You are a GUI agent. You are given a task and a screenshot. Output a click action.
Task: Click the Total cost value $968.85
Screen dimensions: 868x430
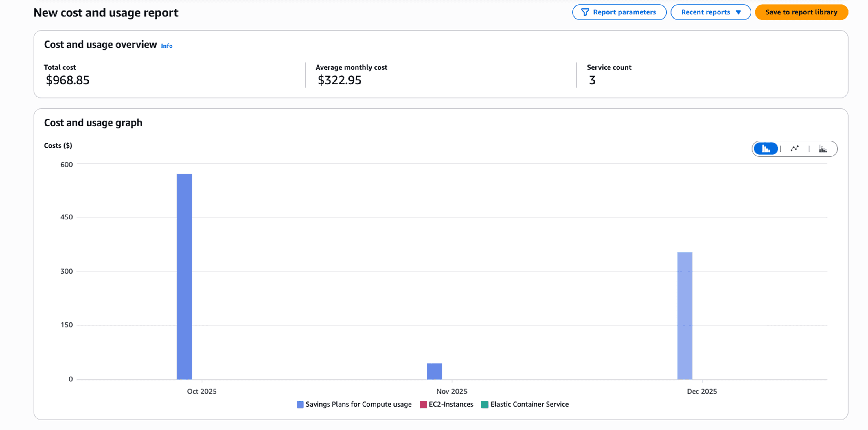coord(67,80)
